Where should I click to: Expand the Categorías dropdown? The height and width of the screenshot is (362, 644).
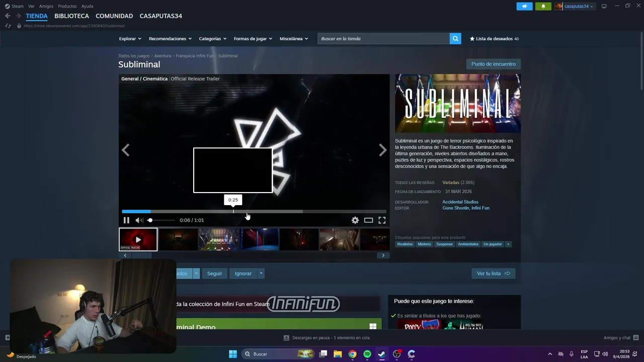[x=212, y=39]
